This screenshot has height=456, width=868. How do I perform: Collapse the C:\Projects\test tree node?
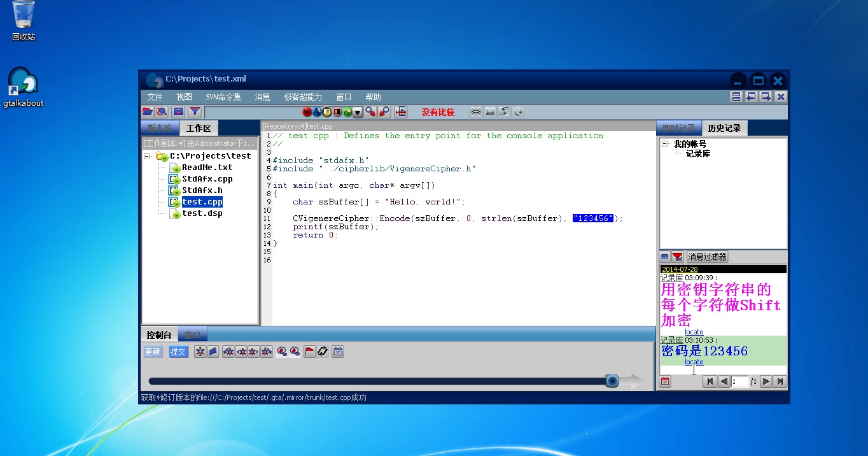pyautogui.click(x=147, y=156)
